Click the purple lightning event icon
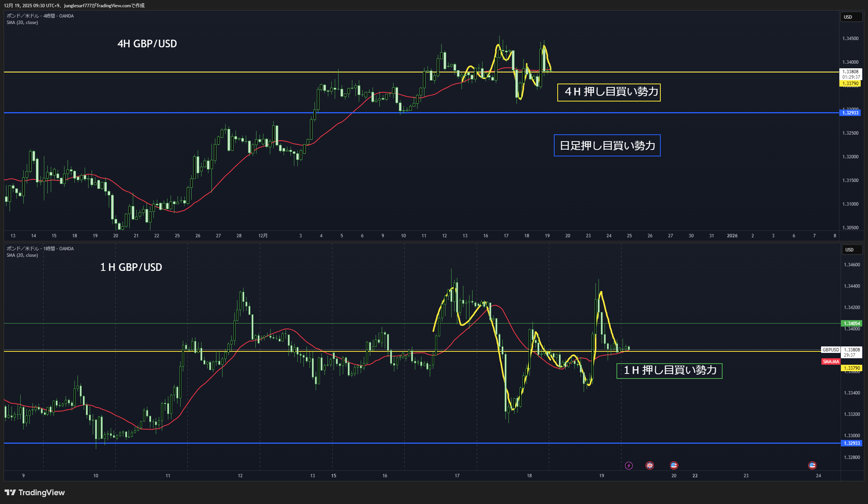Image resolution: width=868 pixels, height=504 pixels. click(629, 465)
